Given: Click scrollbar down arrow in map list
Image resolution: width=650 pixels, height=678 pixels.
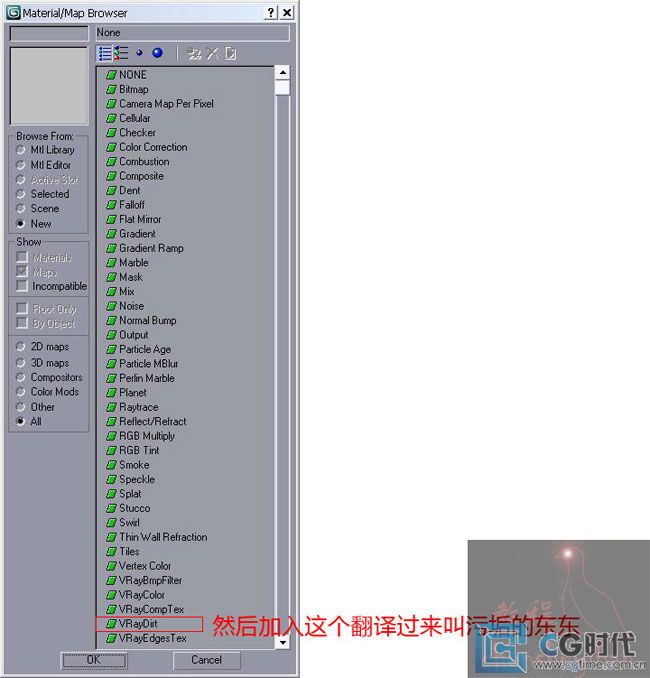Looking at the screenshot, I should (282, 643).
